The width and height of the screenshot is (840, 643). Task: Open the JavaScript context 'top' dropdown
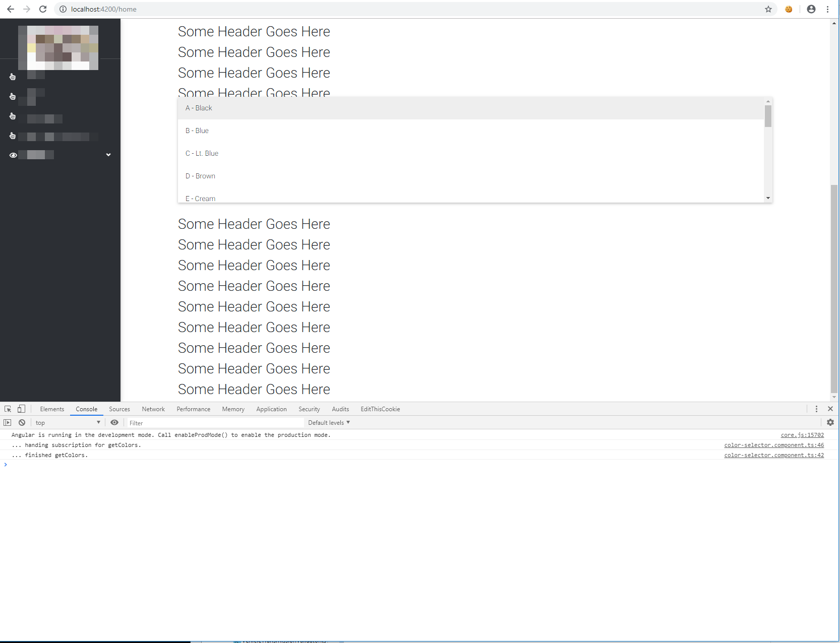68,423
